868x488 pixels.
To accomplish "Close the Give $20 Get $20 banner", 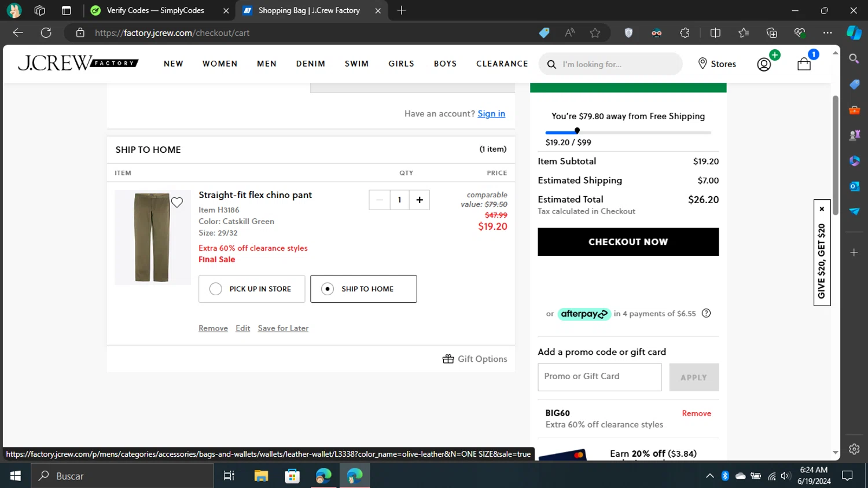I will pyautogui.click(x=822, y=209).
